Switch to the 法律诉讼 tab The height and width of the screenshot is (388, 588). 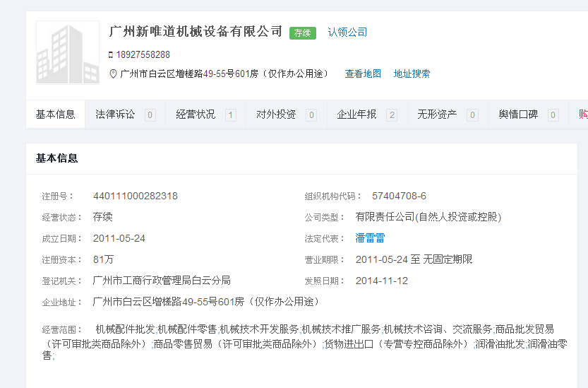115,114
